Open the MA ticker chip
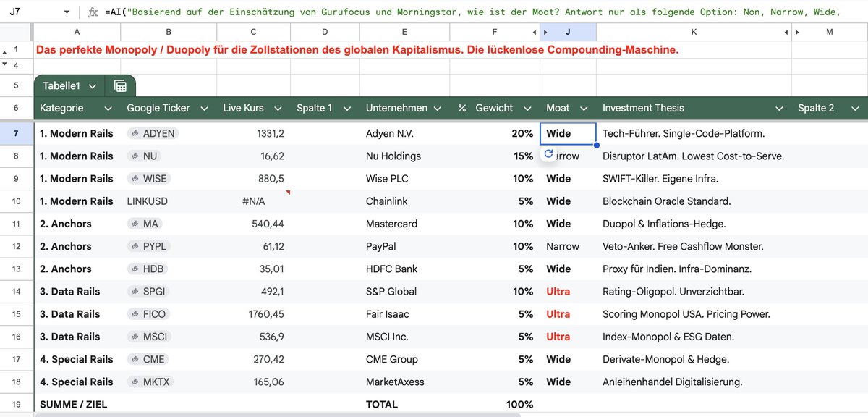The height and width of the screenshot is (417, 868). [x=145, y=224]
